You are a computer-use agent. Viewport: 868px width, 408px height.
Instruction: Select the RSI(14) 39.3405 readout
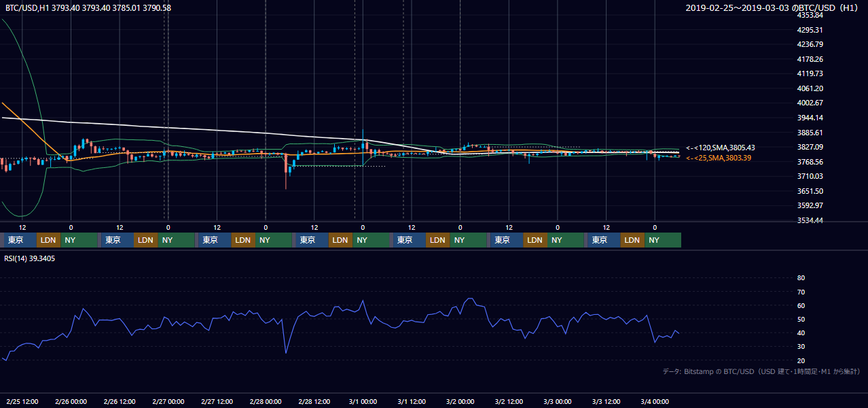(30, 258)
